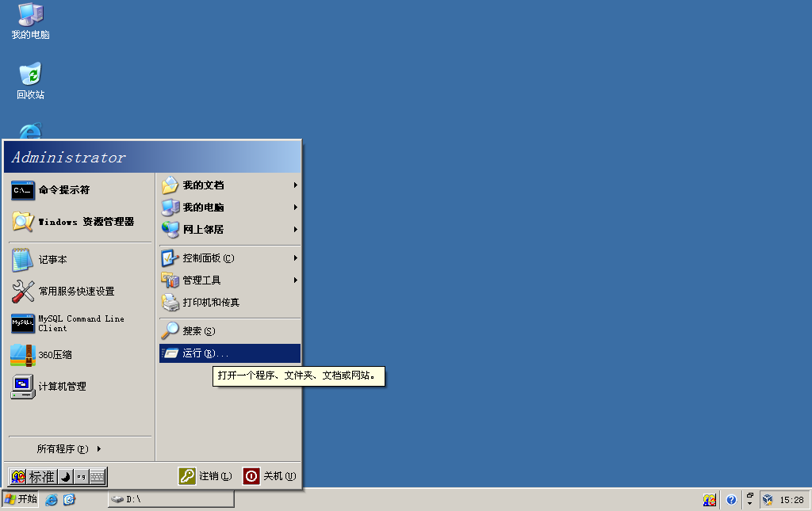Click the language bar restore icon
812x511 pixels.
click(x=750, y=495)
